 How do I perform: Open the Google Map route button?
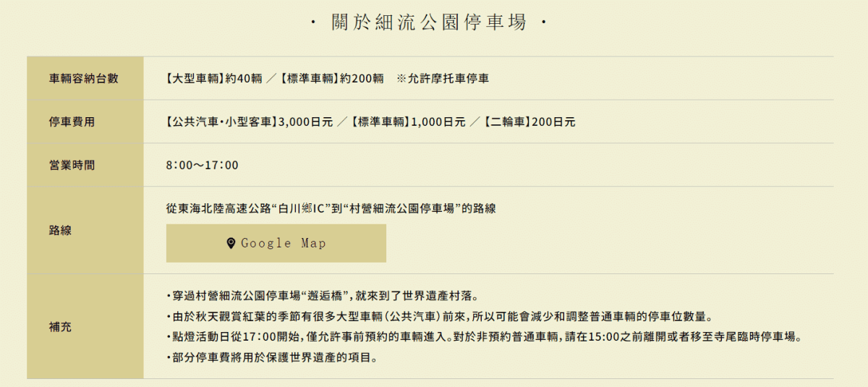[x=276, y=243]
